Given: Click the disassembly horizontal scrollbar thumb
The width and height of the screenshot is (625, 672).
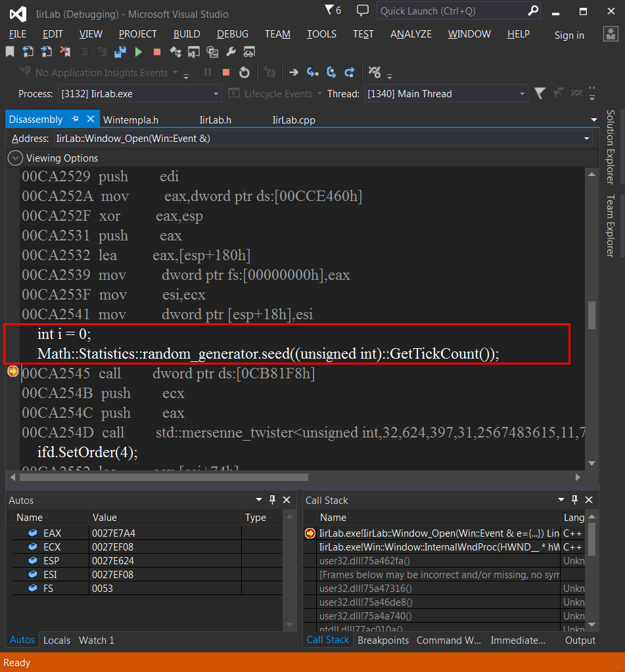Looking at the screenshot, I should (x=164, y=477).
